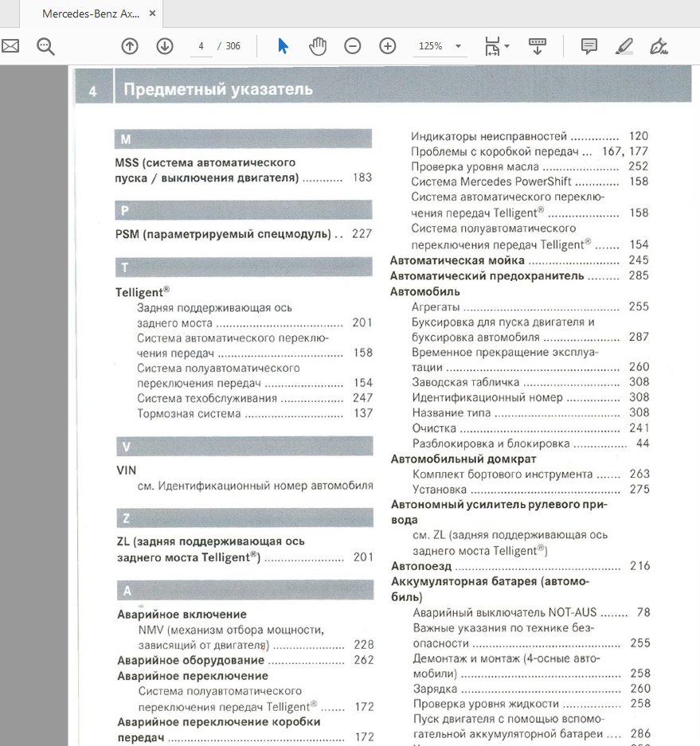Viewport: 700px width, 746px height.
Task: Click the Разблокировка и блокировка entry
Action: 491,443
